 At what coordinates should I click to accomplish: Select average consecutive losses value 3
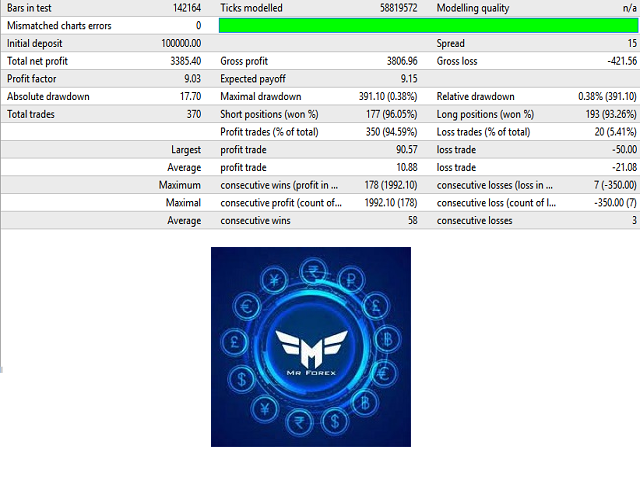click(x=634, y=220)
